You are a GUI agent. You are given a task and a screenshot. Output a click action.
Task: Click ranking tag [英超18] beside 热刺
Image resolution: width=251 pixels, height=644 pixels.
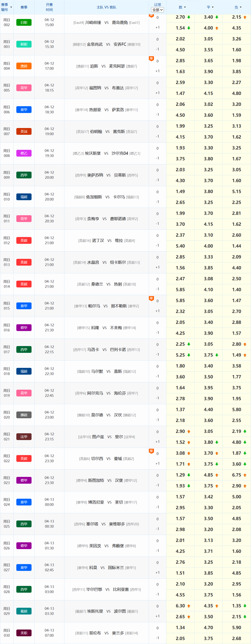[129, 284]
